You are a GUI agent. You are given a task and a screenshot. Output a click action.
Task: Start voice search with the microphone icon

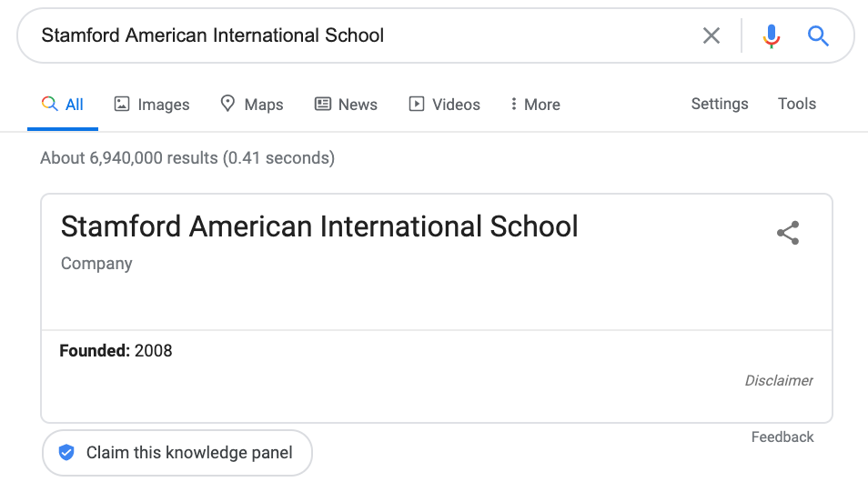[x=772, y=36]
